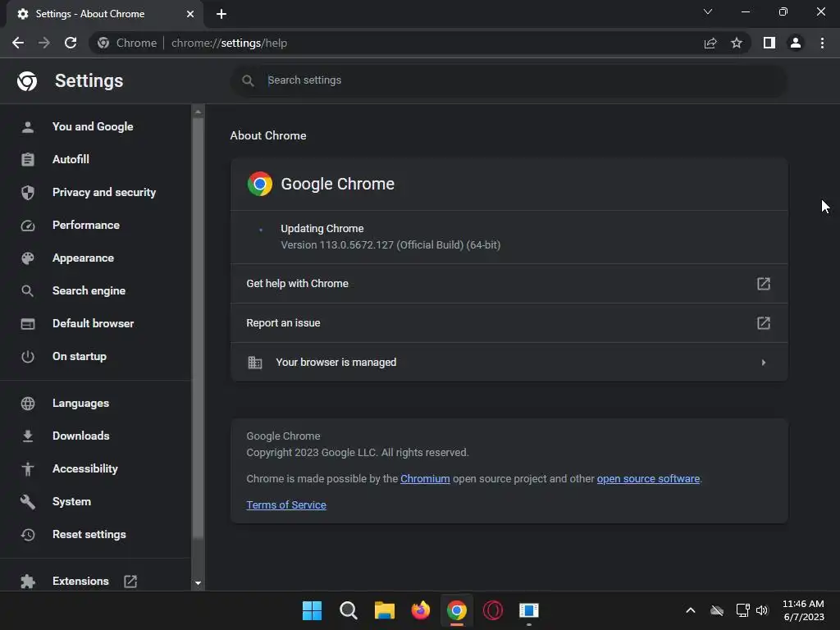The height and width of the screenshot is (630, 840).
Task: Open the taskbar clock and date
Action: click(x=803, y=610)
